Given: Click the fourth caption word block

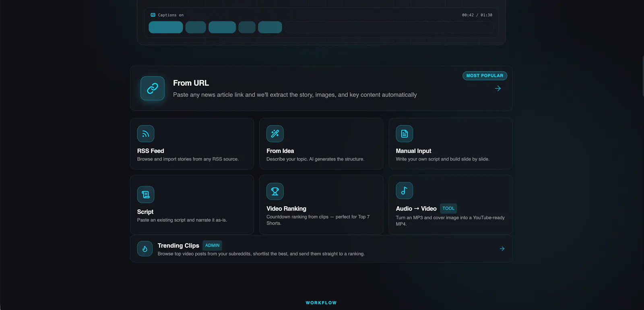Looking at the screenshot, I should 247,27.
